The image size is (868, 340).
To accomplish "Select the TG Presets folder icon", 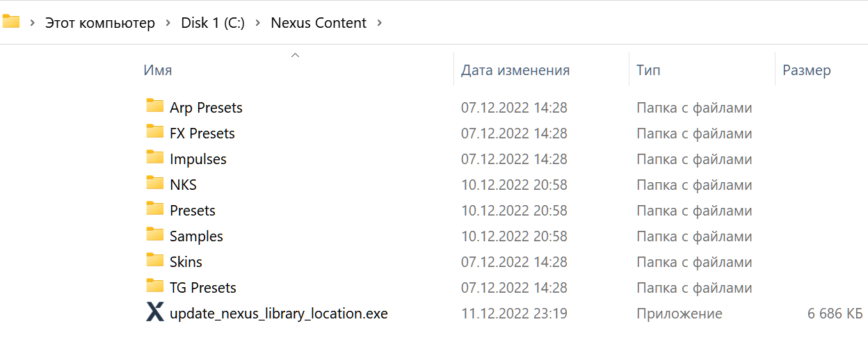I will click(155, 286).
